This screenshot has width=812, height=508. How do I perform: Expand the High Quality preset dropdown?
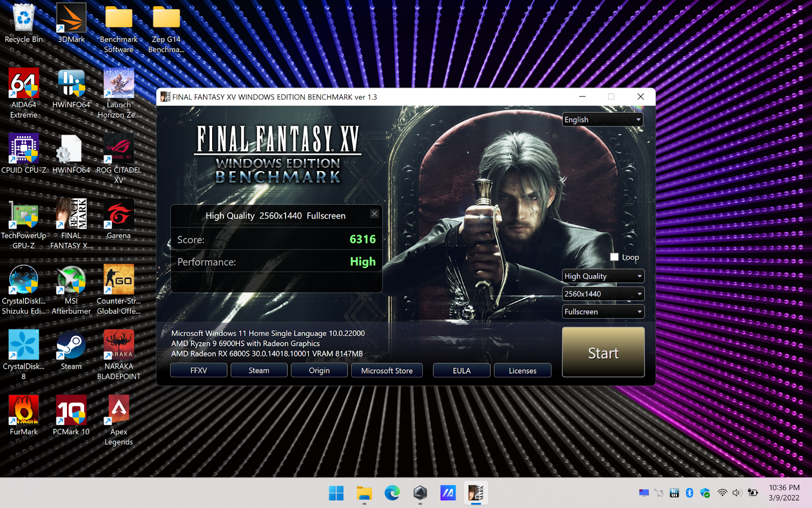(x=603, y=276)
